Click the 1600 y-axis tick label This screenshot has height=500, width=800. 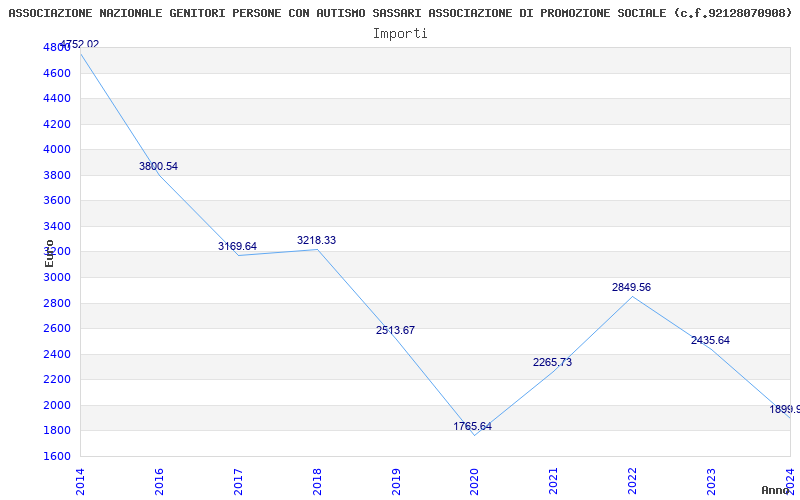pos(57,456)
